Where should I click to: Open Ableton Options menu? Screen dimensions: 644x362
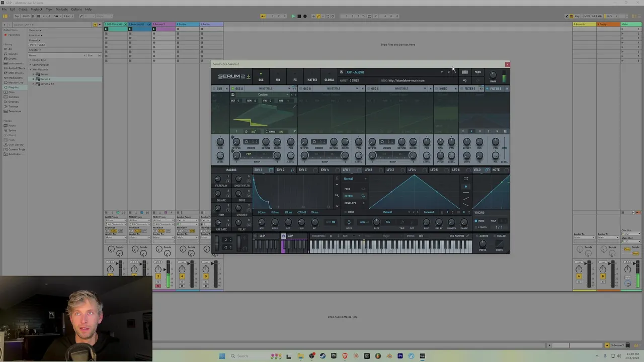pyautogui.click(x=76, y=9)
